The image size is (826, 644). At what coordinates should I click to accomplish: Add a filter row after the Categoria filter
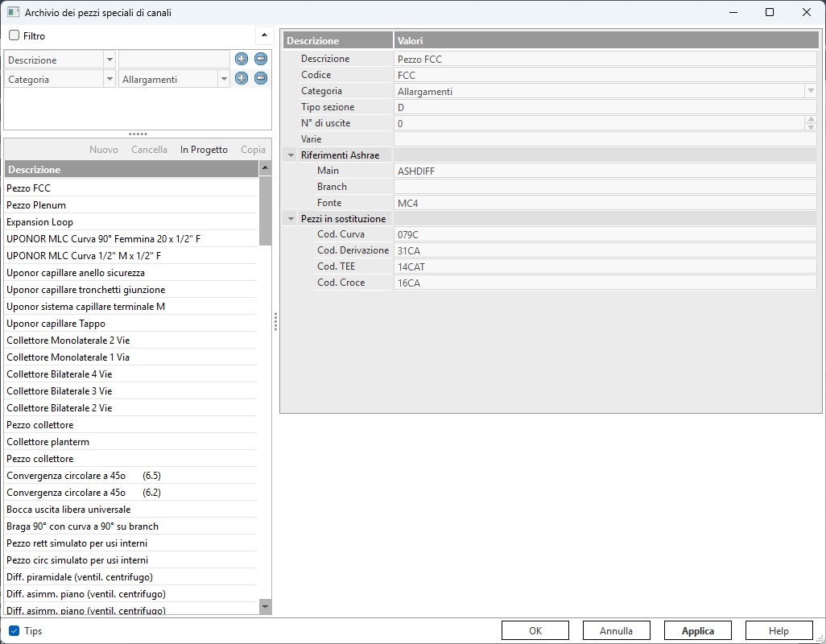241,78
